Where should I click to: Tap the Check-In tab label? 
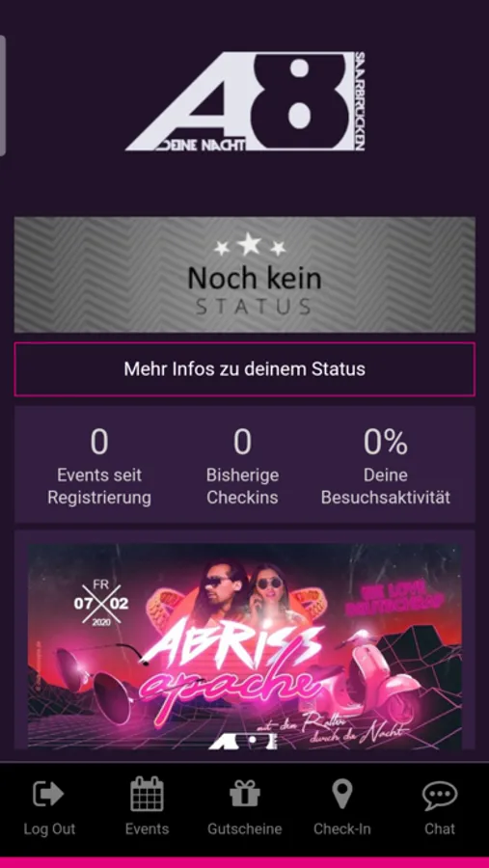[342, 828]
